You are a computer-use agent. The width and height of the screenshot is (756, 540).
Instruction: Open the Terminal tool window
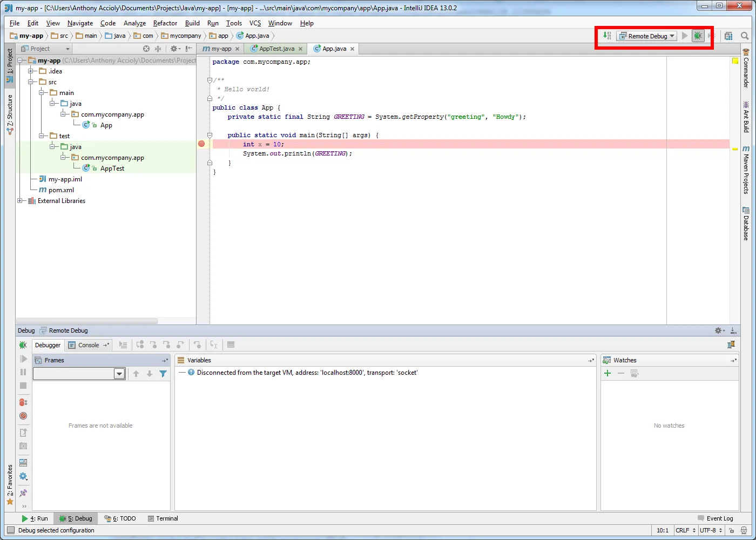point(163,518)
